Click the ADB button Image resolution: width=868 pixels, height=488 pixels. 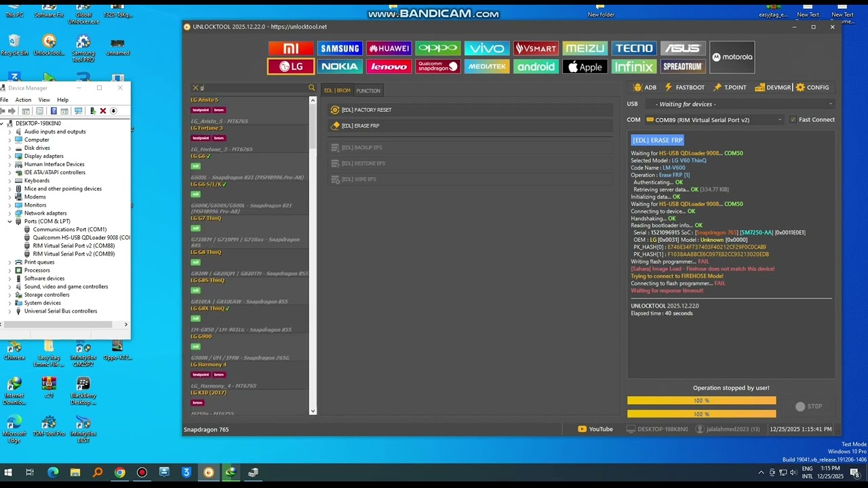pos(645,87)
